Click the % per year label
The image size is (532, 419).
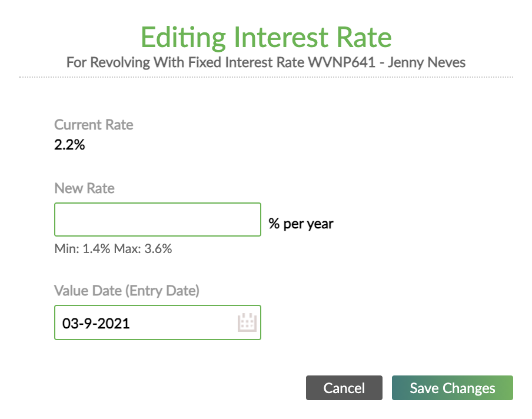(x=301, y=224)
